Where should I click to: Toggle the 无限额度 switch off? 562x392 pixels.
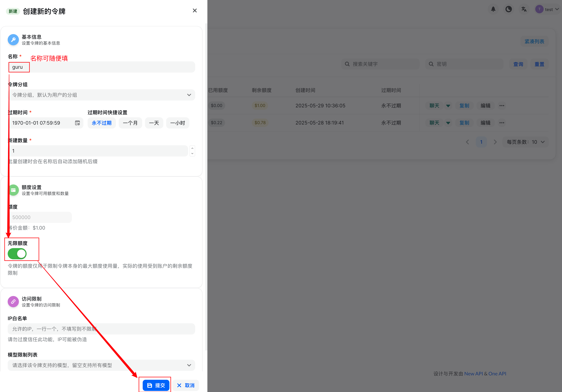click(17, 254)
